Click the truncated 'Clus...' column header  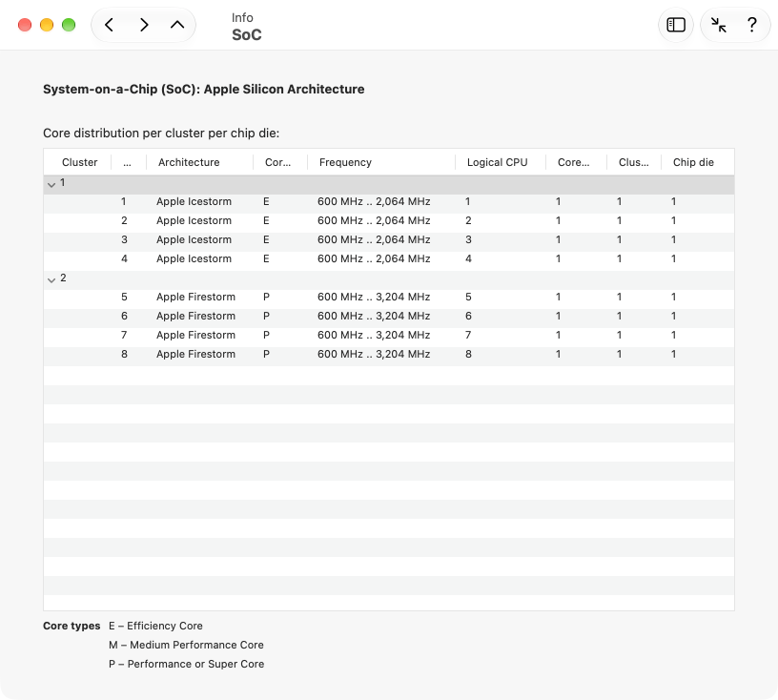click(x=634, y=162)
